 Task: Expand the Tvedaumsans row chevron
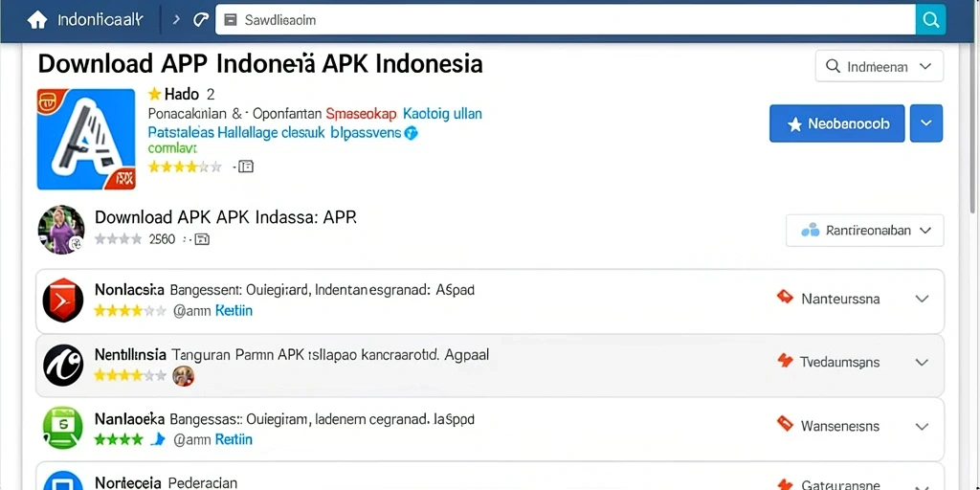[922, 363]
